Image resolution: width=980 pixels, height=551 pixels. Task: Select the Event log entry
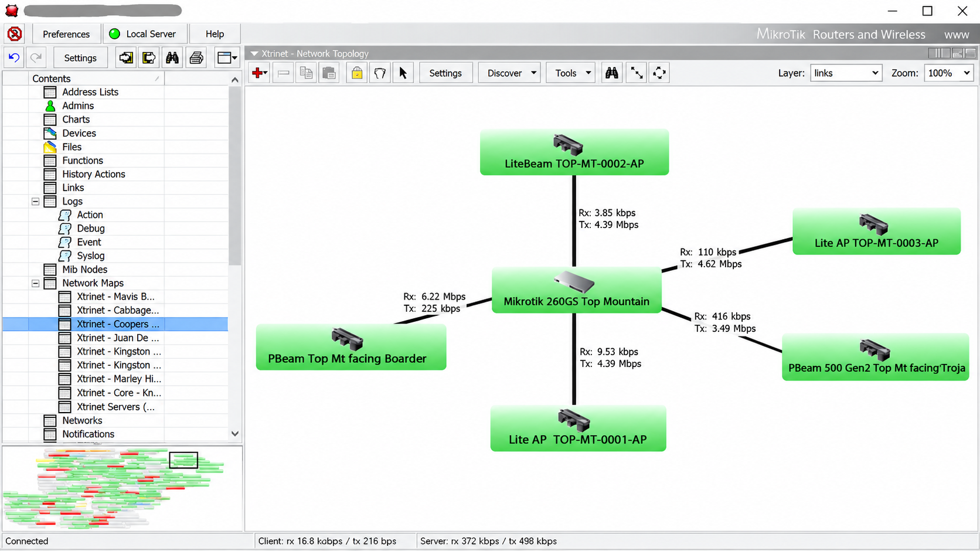89,242
